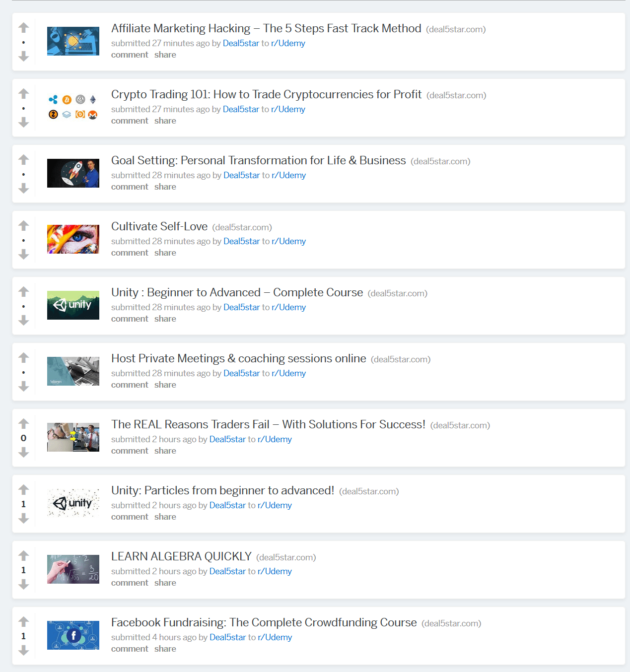Open the Unity course thumbnail image
Viewport: 630px width, 672px height.
[73, 305]
